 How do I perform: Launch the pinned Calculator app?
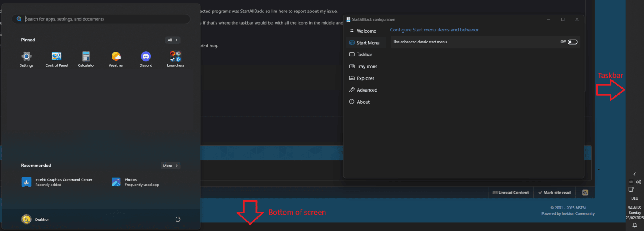tap(86, 59)
